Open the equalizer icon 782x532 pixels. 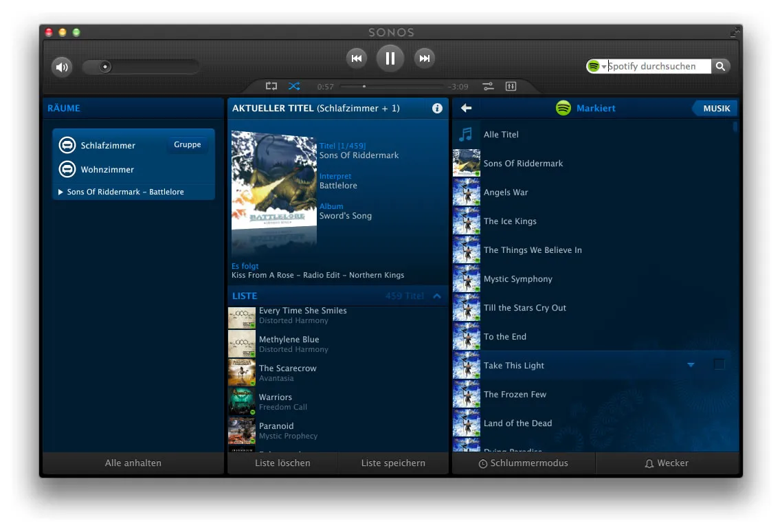coord(511,87)
